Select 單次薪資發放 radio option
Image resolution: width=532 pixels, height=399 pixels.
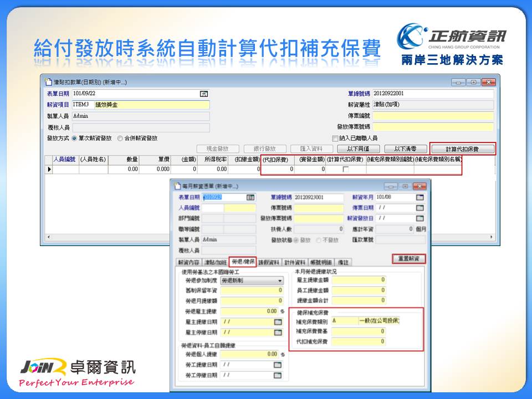point(74,139)
